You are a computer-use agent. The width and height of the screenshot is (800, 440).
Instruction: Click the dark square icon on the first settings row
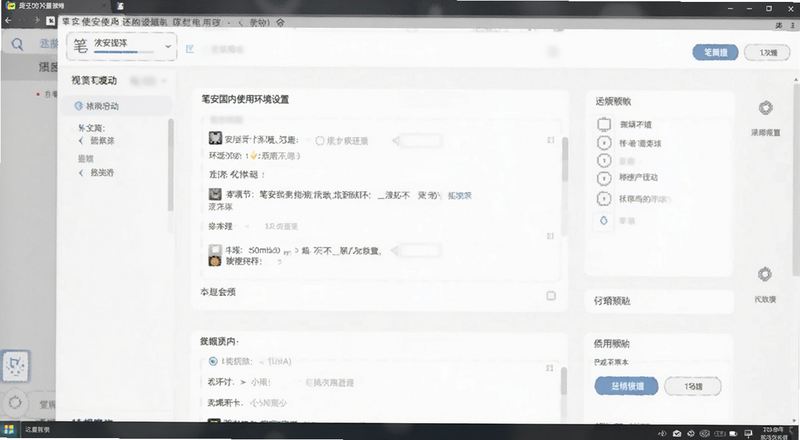pyautogui.click(x=215, y=138)
